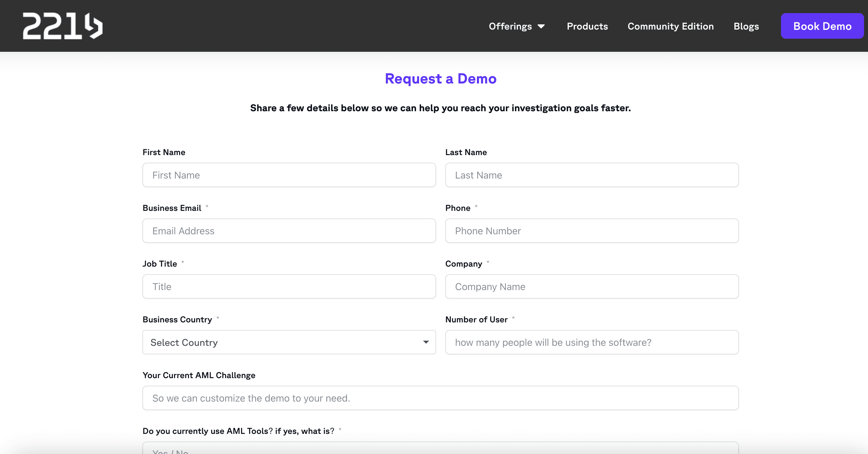This screenshot has height=454, width=868.
Task: Go to the Products page
Action: pos(587,26)
